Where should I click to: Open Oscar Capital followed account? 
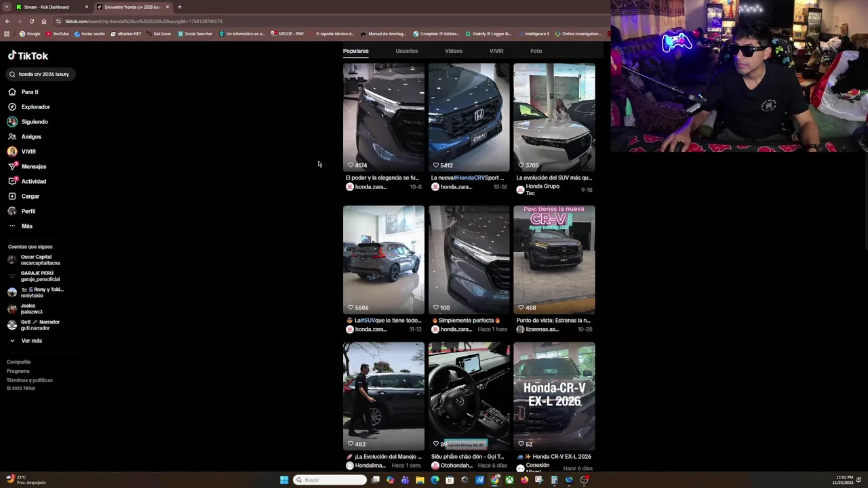pyautogui.click(x=34, y=260)
